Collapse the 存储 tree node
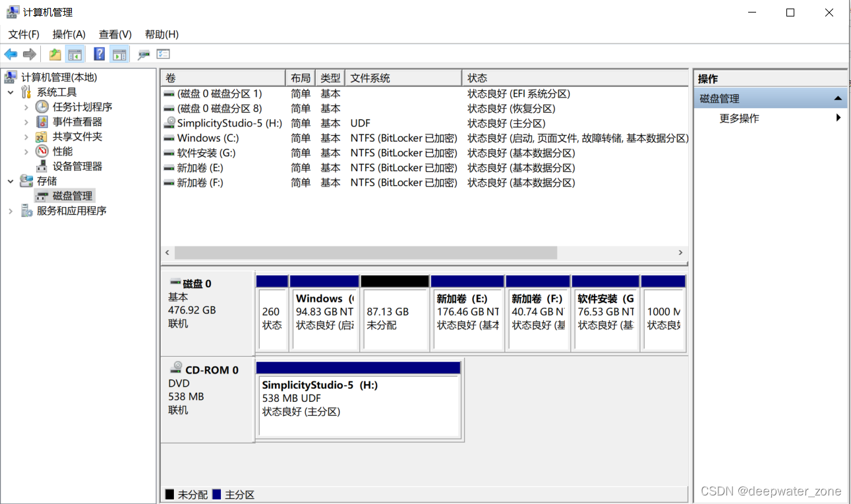 coord(11,181)
